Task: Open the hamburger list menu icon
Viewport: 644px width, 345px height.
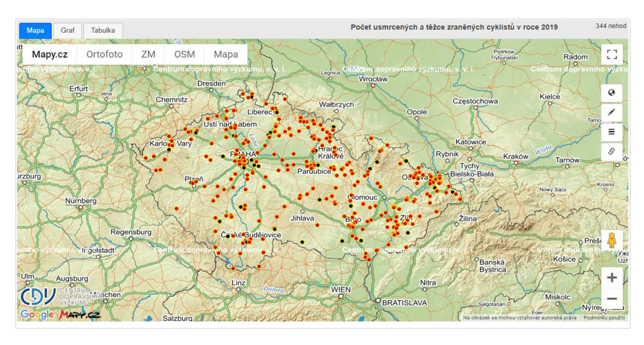Action: [x=612, y=132]
